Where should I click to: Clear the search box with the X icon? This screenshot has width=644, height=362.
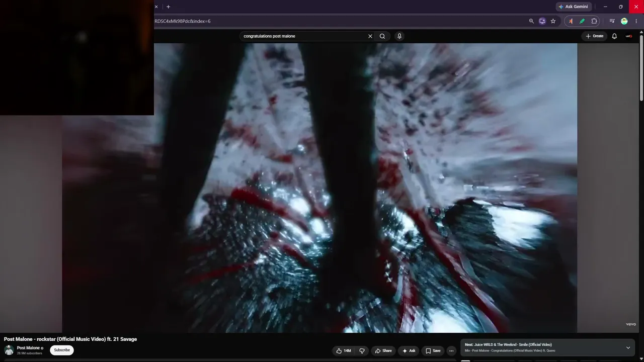(x=370, y=36)
